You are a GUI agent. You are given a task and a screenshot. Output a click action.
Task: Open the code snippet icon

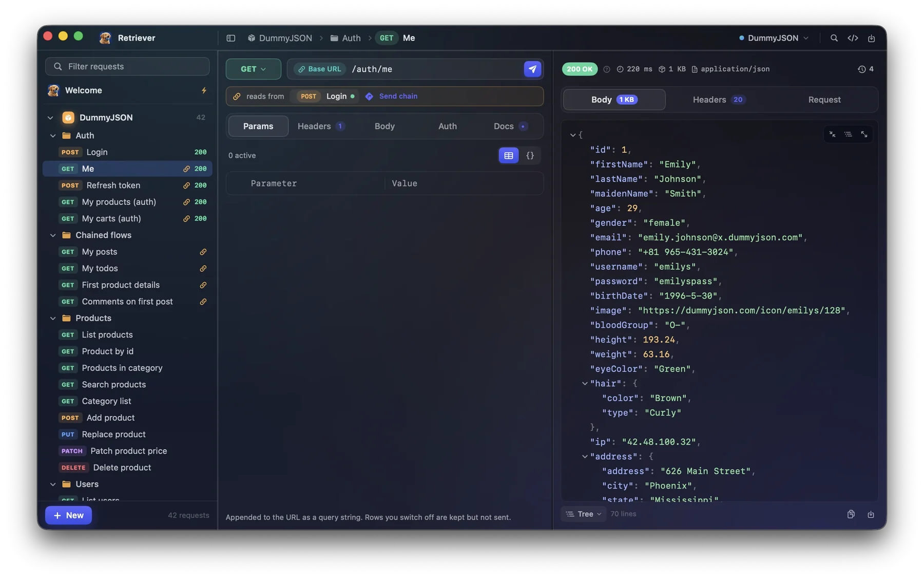click(853, 38)
